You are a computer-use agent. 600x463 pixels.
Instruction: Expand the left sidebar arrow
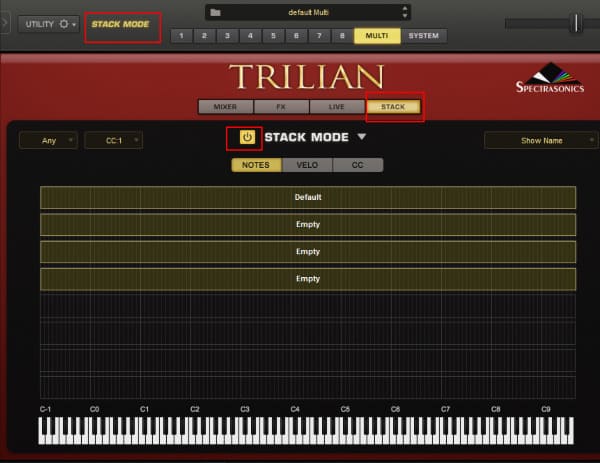coord(4,23)
